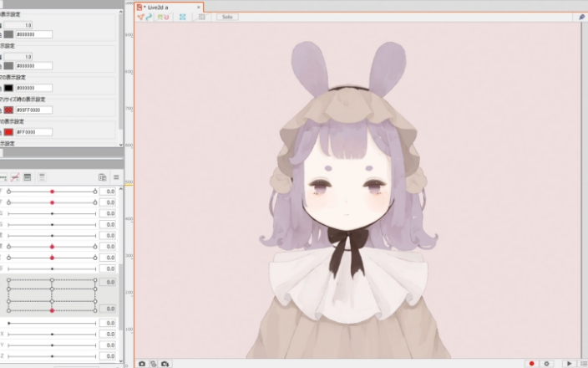Click the topmost 1.0 width input field
This screenshot has height=368, width=588.
click(18, 25)
